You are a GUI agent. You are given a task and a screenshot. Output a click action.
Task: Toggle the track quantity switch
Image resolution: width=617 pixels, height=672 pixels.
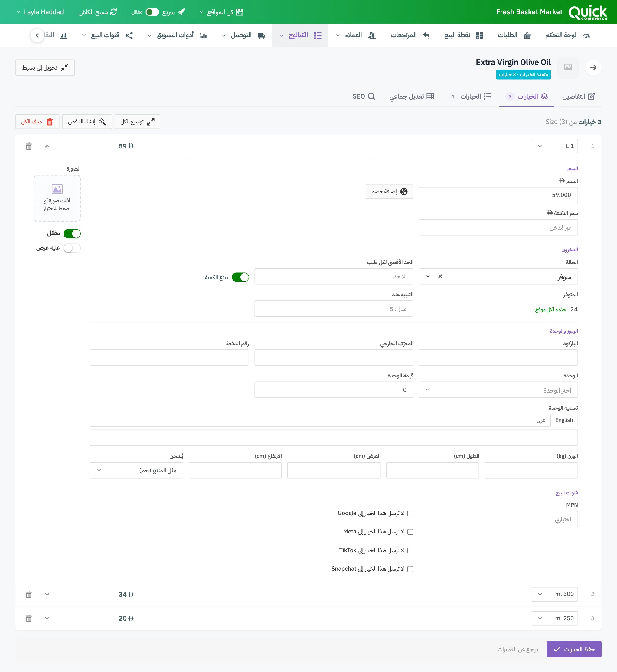(240, 277)
